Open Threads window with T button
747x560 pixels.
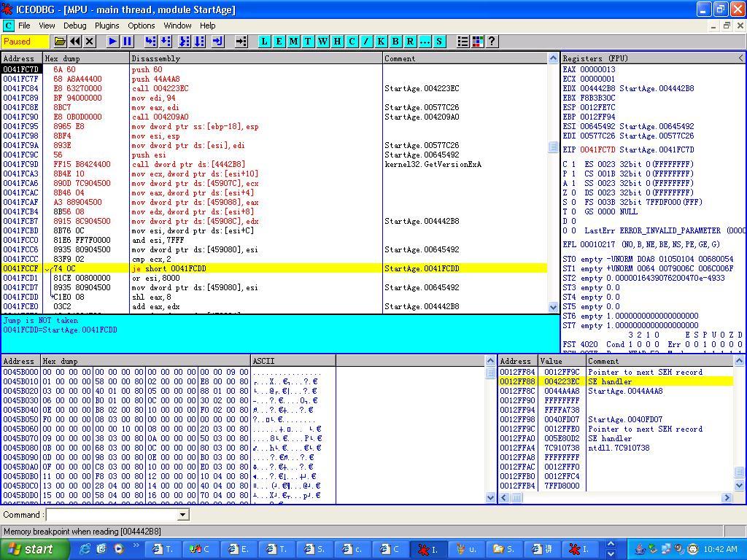tap(308, 42)
